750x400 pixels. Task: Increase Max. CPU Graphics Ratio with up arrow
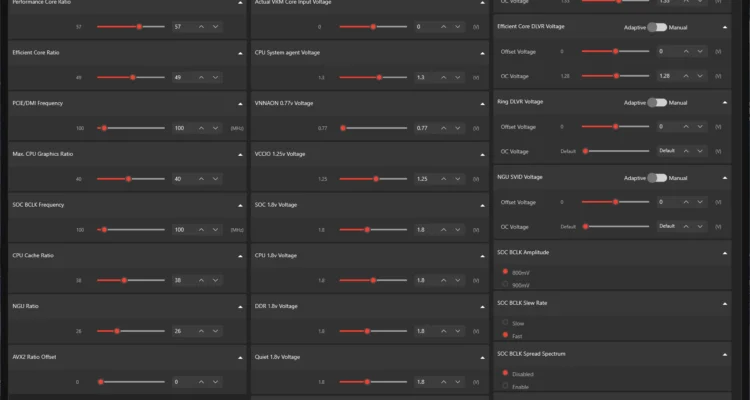201,179
